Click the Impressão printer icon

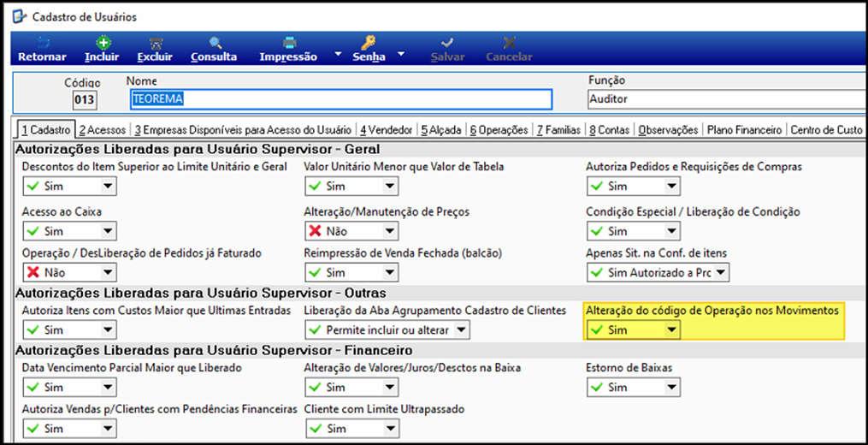click(289, 43)
